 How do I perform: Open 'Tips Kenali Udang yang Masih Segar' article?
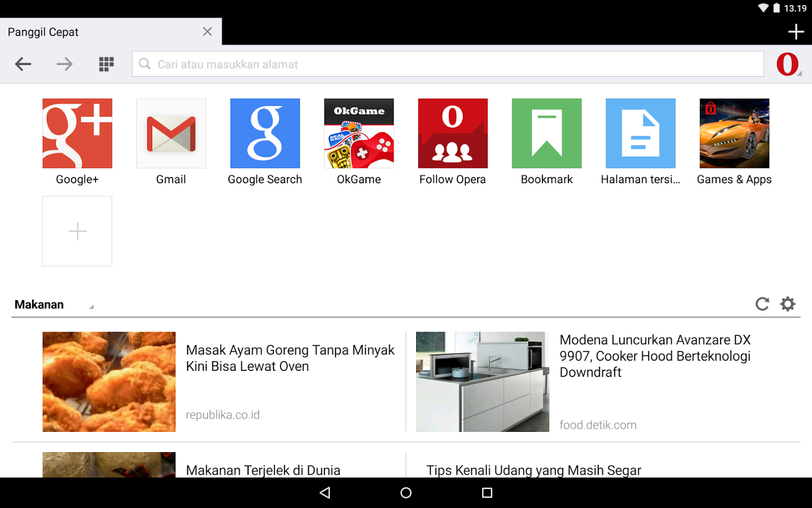tap(534, 470)
